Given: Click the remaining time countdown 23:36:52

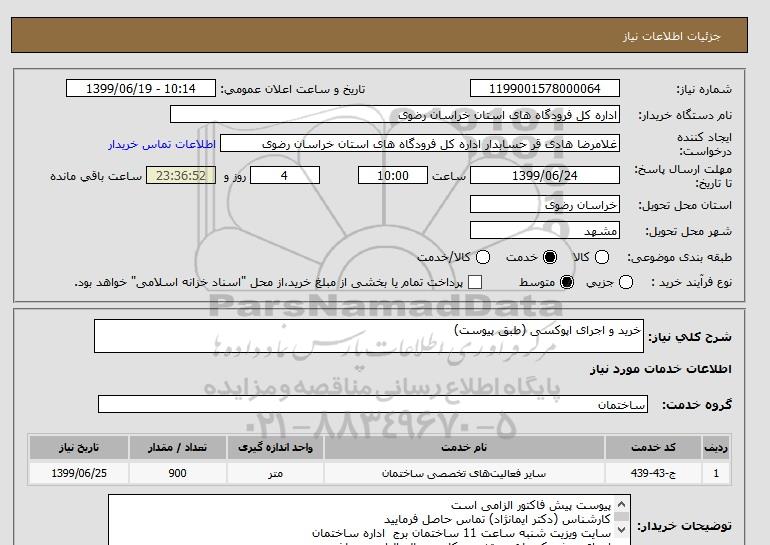Looking at the screenshot, I should pyautogui.click(x=181, y=175).
